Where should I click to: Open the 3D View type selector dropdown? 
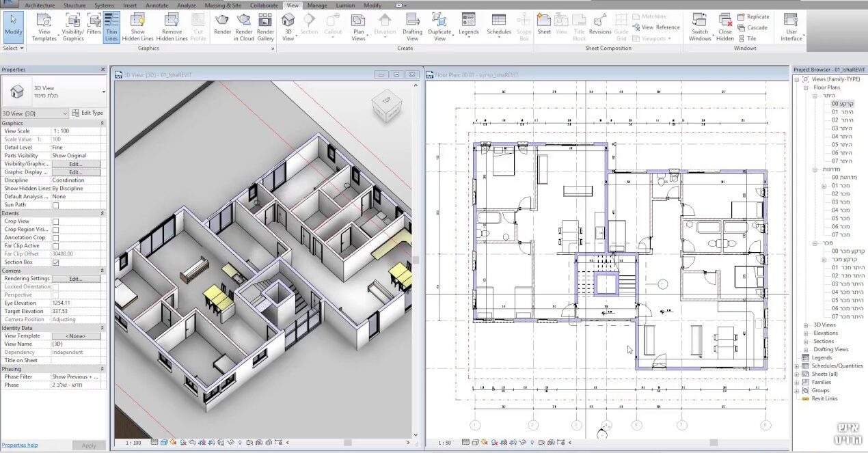tap(104, 92)
